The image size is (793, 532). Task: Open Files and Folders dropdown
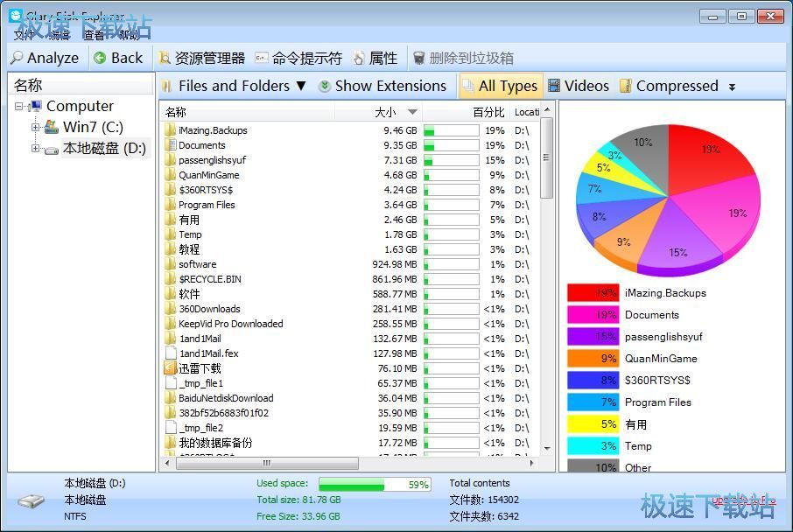coord(235,86)
